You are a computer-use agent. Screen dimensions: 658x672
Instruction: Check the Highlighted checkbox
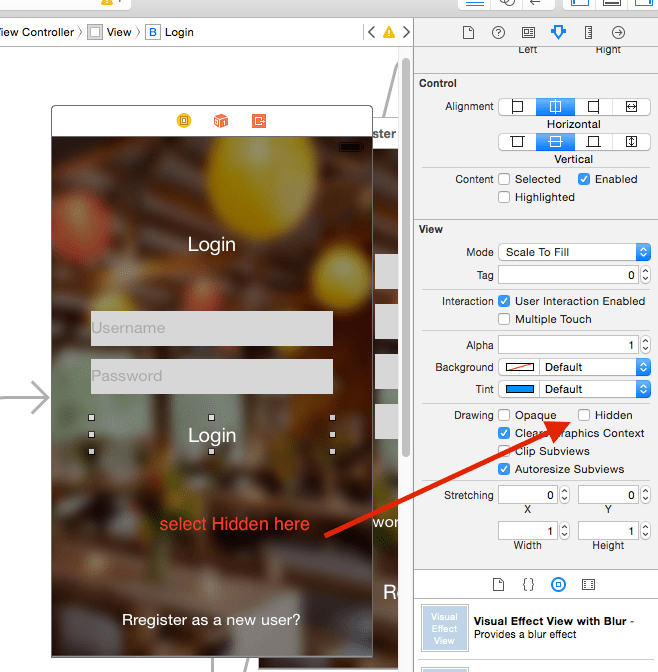[504, 197]
